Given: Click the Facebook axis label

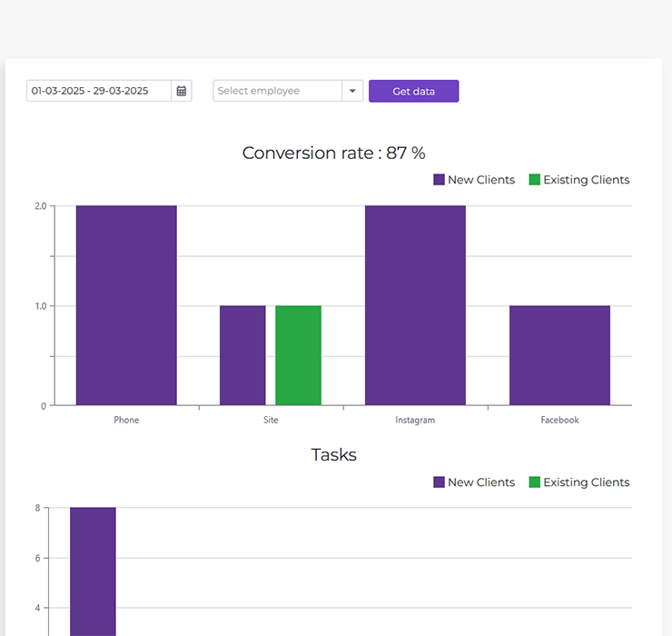Looking at the screenshot, I should pyautogui.click(x=559, y=420).
